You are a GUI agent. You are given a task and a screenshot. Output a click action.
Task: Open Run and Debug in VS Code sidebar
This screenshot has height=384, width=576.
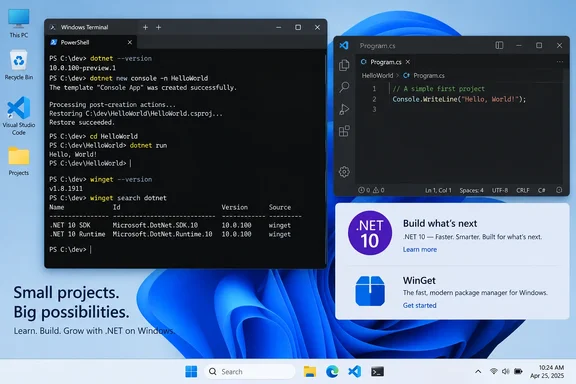(x=344, y=109)
